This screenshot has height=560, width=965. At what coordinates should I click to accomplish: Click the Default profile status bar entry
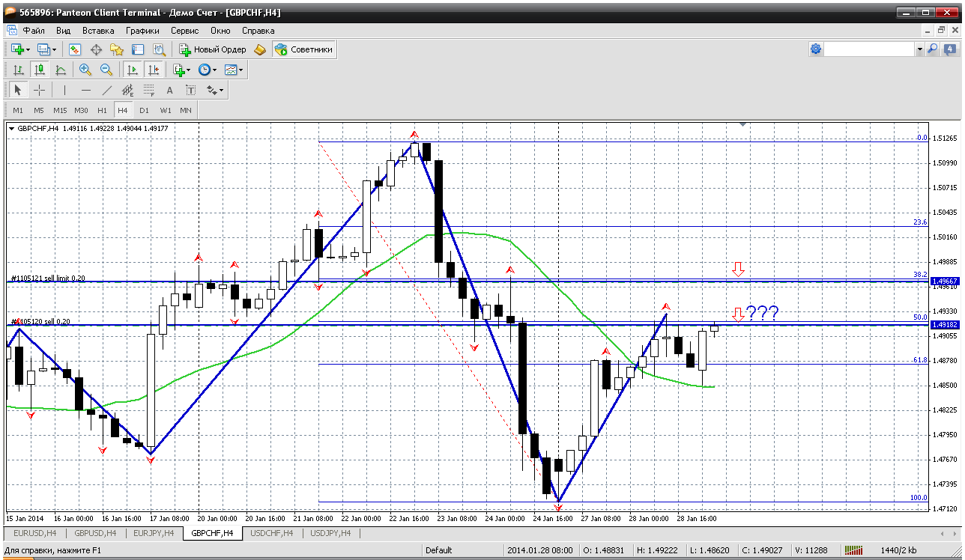click(x=438, y=550)
